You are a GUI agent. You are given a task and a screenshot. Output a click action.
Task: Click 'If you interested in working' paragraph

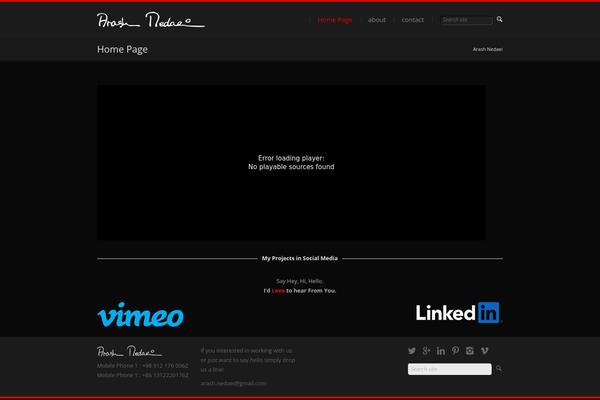[248, 360]
